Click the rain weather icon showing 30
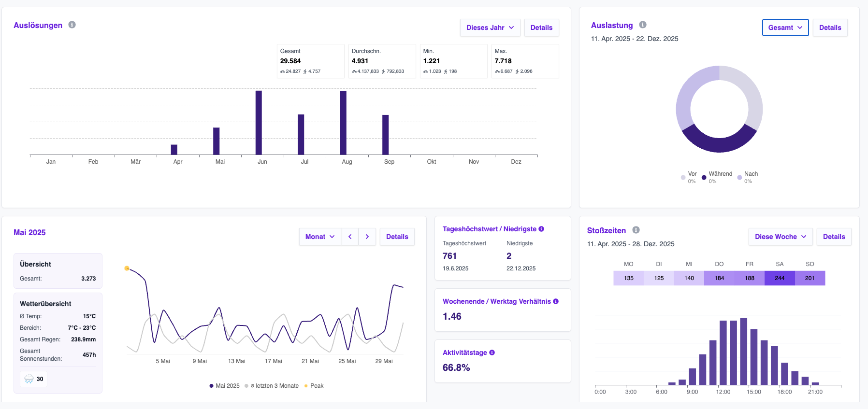The width and height of the screenshot is (868, 409). (29, 379)
